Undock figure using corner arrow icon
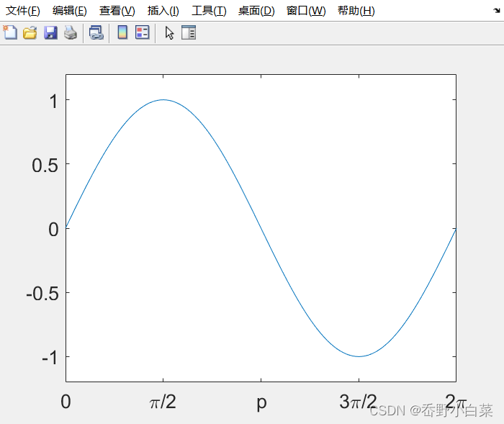This screenshot has height=424, width=504. pos(497,10)
